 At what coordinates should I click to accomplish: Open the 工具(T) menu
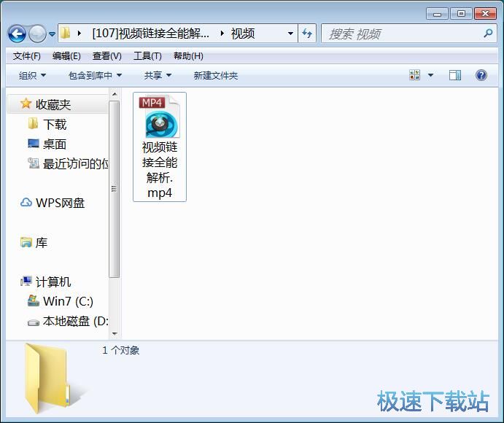click(147, 56)
